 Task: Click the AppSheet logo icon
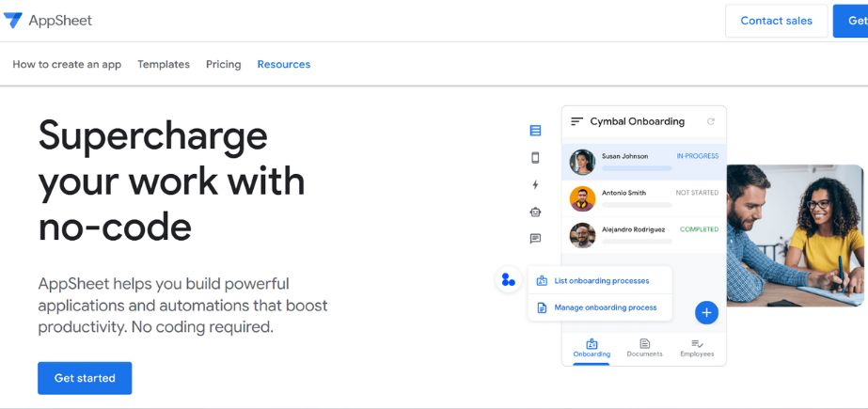pos(13,21)
